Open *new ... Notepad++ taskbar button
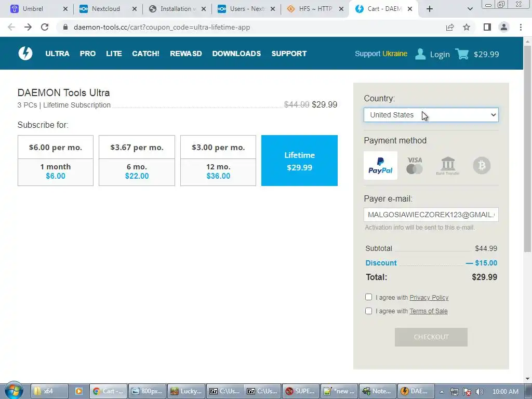Screen dimensions: 532x399 point(339,391)
